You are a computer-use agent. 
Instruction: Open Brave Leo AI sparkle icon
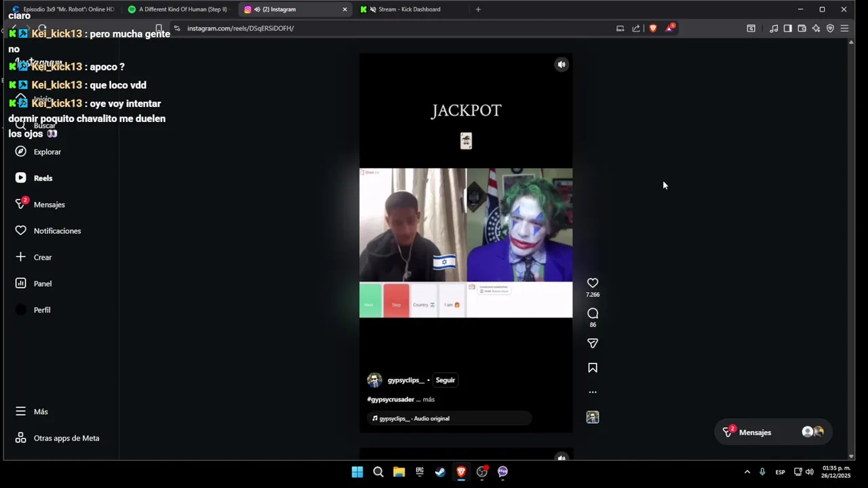(816, 28)
